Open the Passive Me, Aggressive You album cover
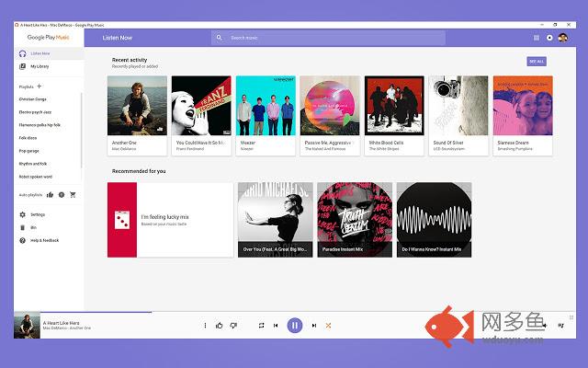 click(x=330, y=106)
